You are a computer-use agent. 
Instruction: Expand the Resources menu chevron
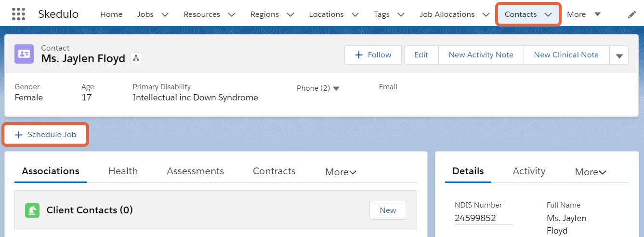pos(232,14)
